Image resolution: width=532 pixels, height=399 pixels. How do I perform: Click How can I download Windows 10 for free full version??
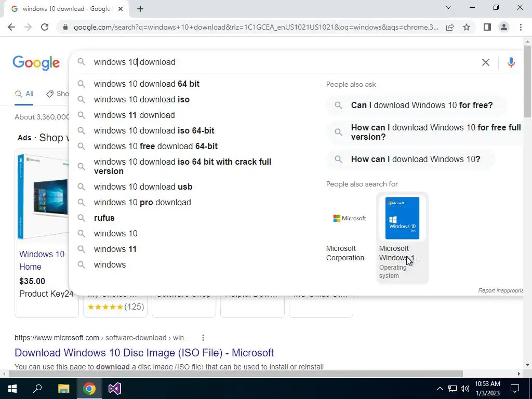coord(425,132)
